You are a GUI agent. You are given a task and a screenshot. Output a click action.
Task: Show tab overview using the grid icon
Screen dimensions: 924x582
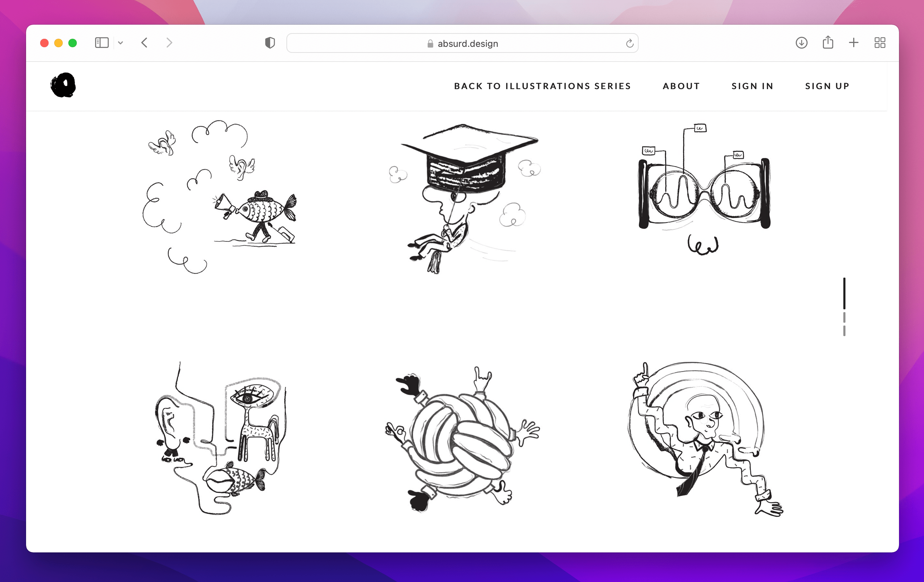(880, 43)
